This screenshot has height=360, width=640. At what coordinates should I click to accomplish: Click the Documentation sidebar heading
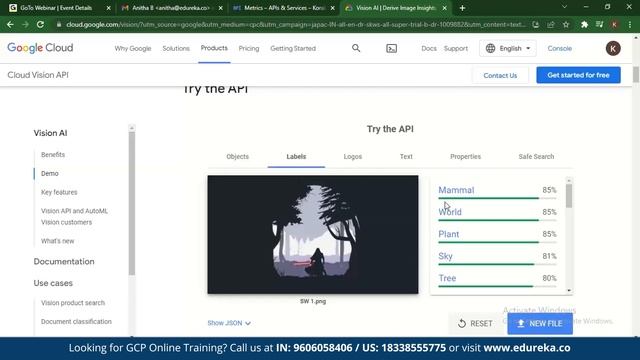[64, 262]
